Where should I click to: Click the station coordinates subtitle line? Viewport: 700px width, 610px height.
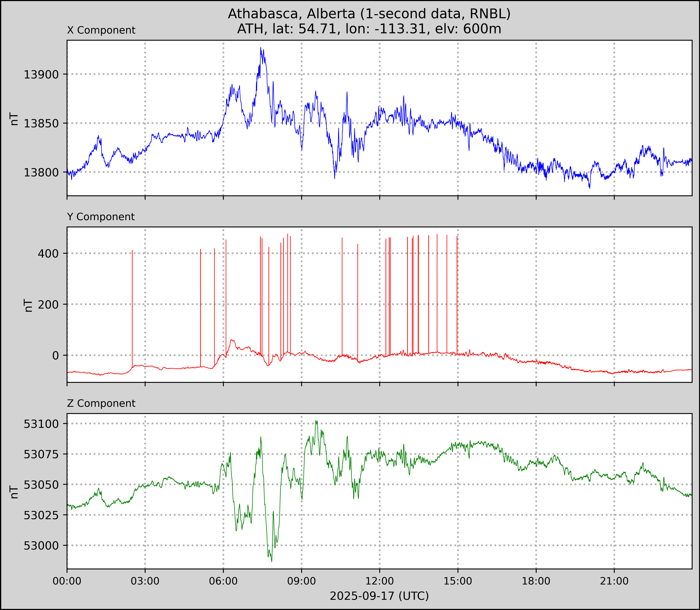(x=369, y=29)
